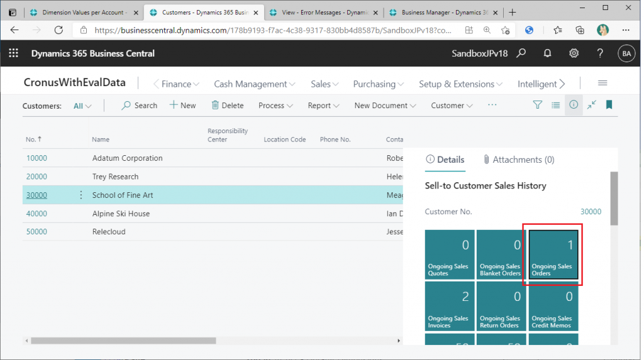
Task: Open a new browser tab
Action: click(512, 13)
